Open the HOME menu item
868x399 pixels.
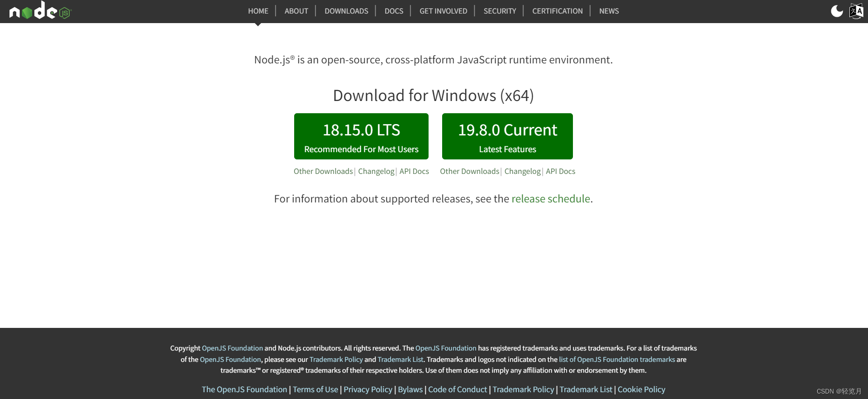[258, 11]
